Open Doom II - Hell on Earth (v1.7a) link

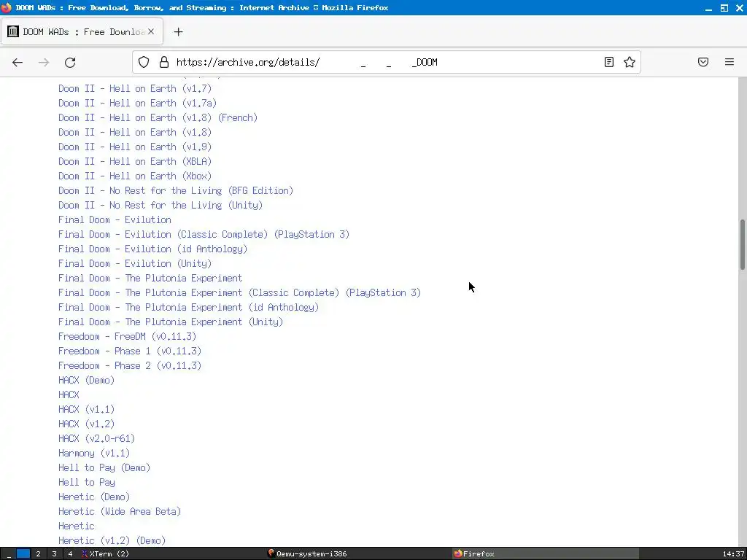pos(138,104)
